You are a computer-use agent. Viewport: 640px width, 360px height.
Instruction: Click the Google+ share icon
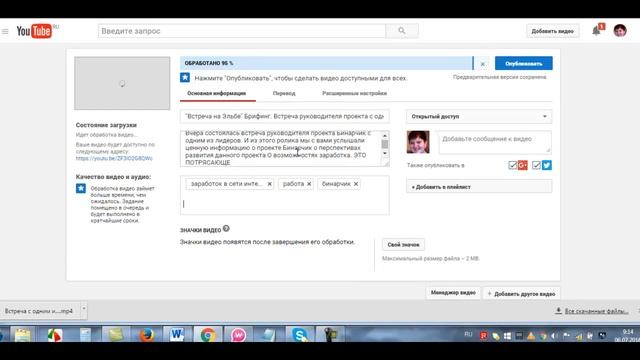point(522,165)
